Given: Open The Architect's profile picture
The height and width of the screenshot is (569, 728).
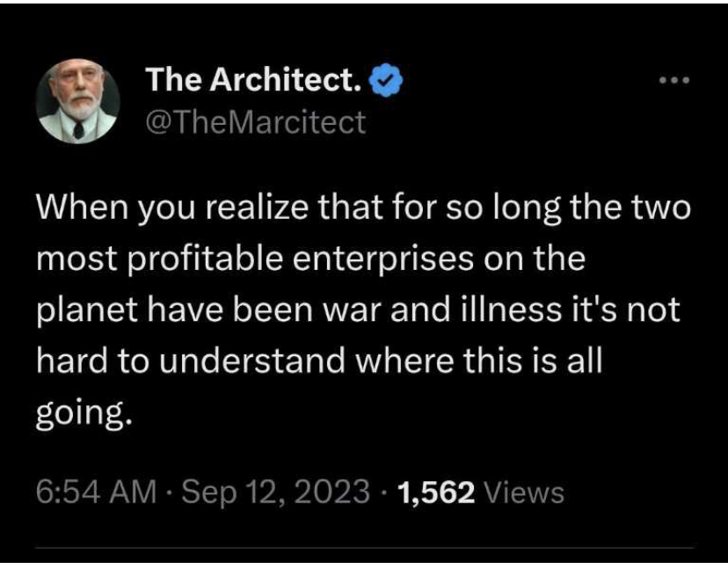Looking at the screenshot, I should click(78, 102).
